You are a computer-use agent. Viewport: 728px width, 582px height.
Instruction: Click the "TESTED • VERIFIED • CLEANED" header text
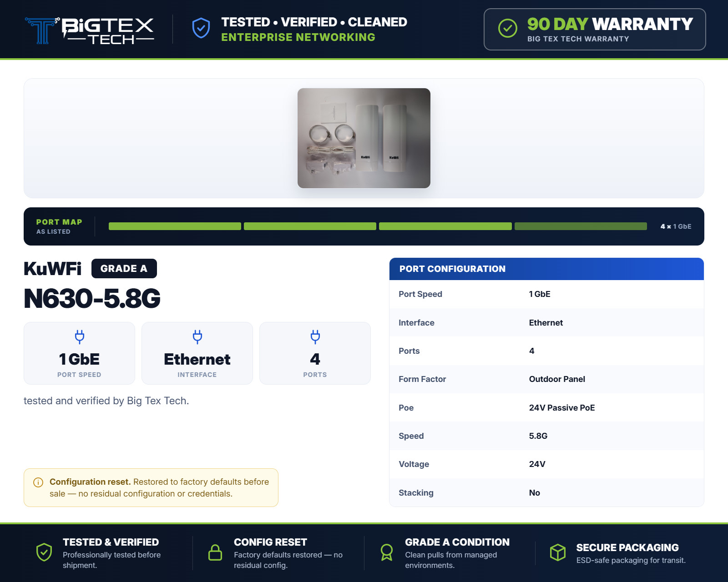tap(314, 22)
